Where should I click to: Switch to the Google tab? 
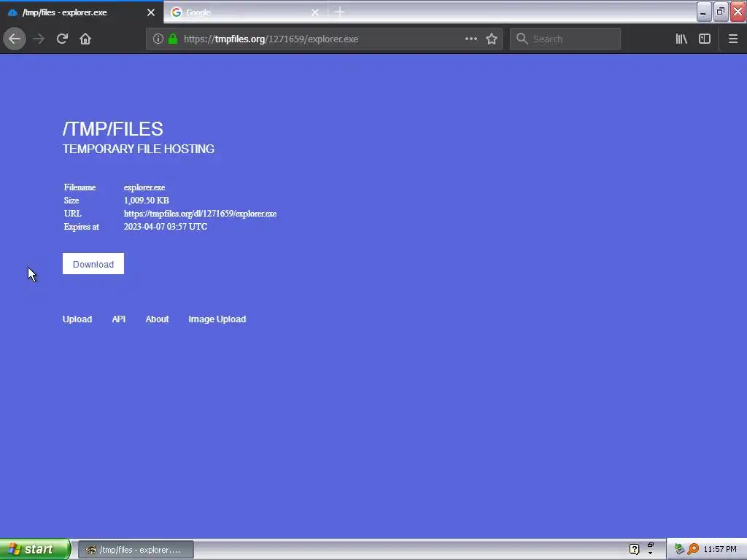tap(246, 12)
